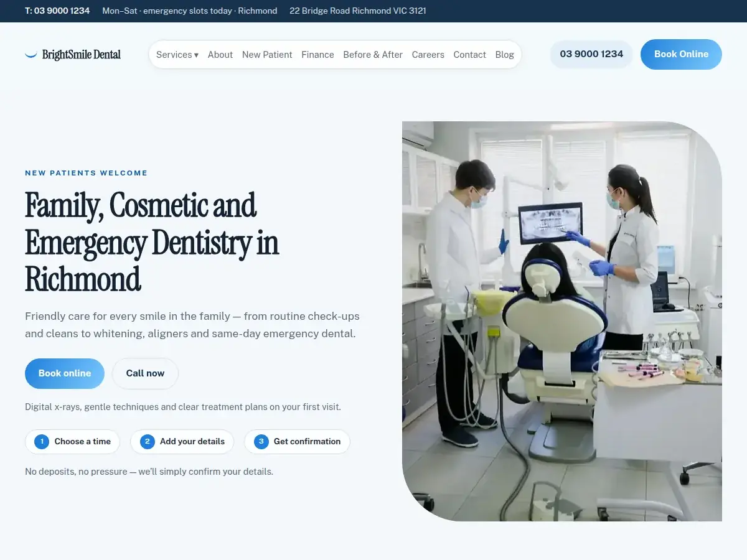The width and height of the screenshot is (747, 560).
Task: Click step 2 Add your details pill
Action: 182,442
